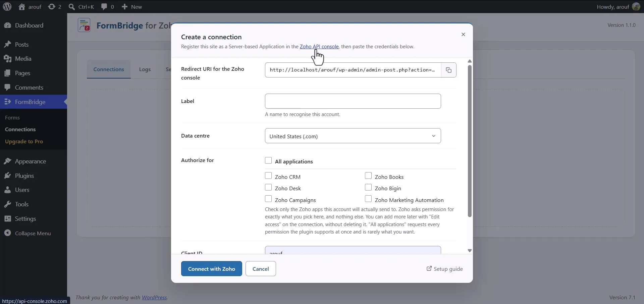This screenshot has width=644, height=304.
Task: Close the Create a connection dialog
Action: 463,35
